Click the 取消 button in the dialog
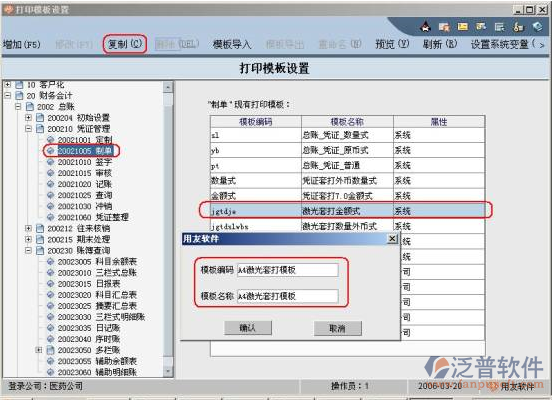Screen dimensions: 554x400 (338, 328)
